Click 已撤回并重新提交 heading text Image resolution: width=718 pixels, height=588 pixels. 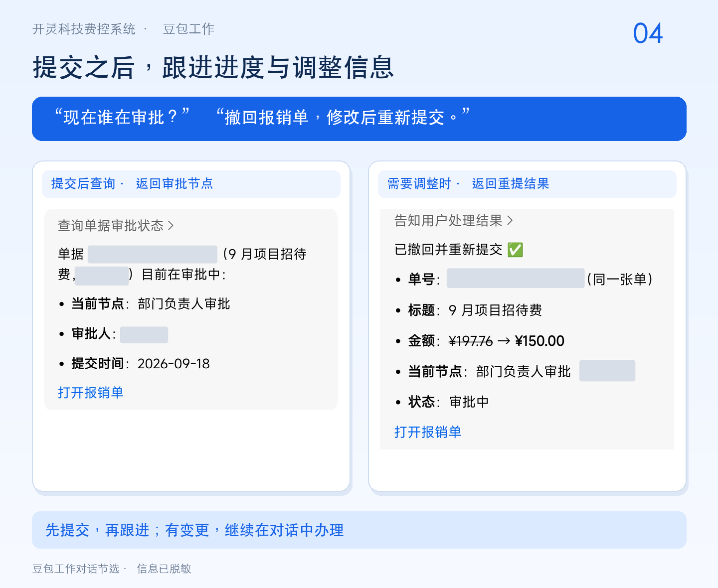pos(448,250)
